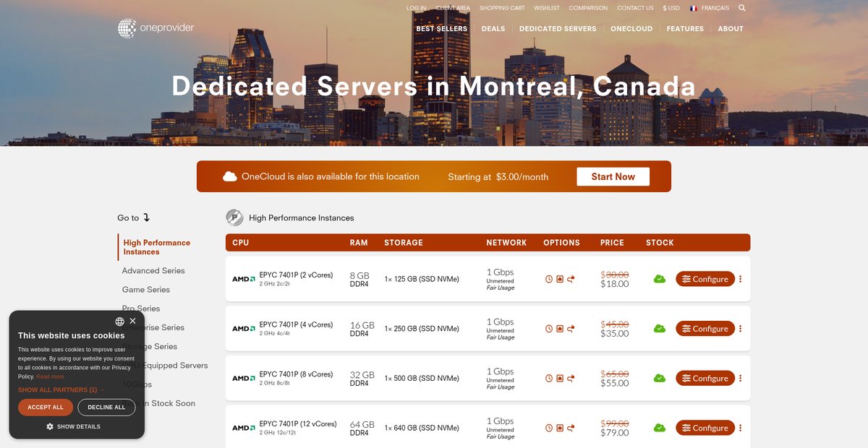Open the About menu
This screenshot has height=448, width=868.
(x=731, y=29)
